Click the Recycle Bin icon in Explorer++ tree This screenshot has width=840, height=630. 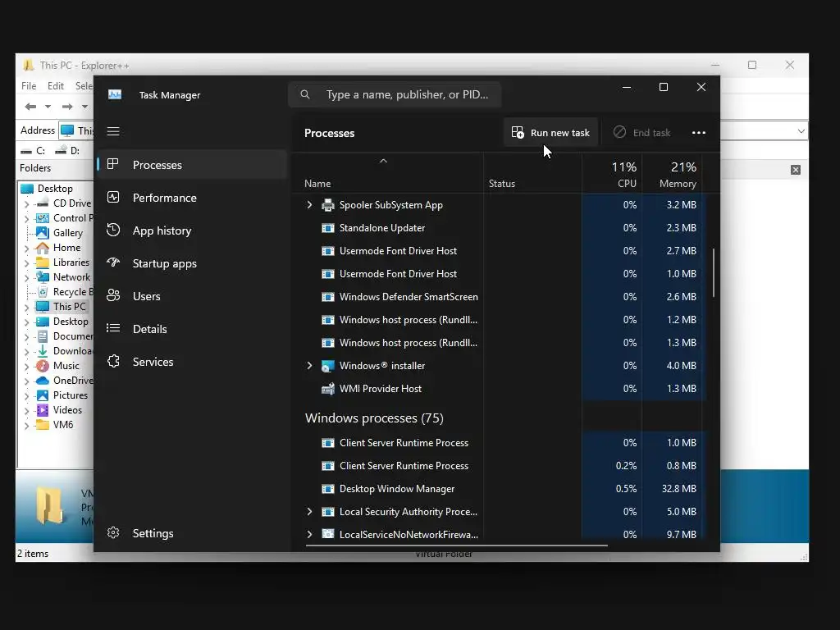pyautogui.click(x=43, y=292)
